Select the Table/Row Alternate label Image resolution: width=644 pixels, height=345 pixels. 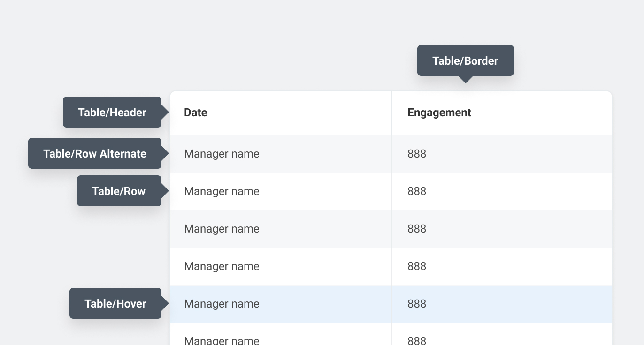[95, 154]
